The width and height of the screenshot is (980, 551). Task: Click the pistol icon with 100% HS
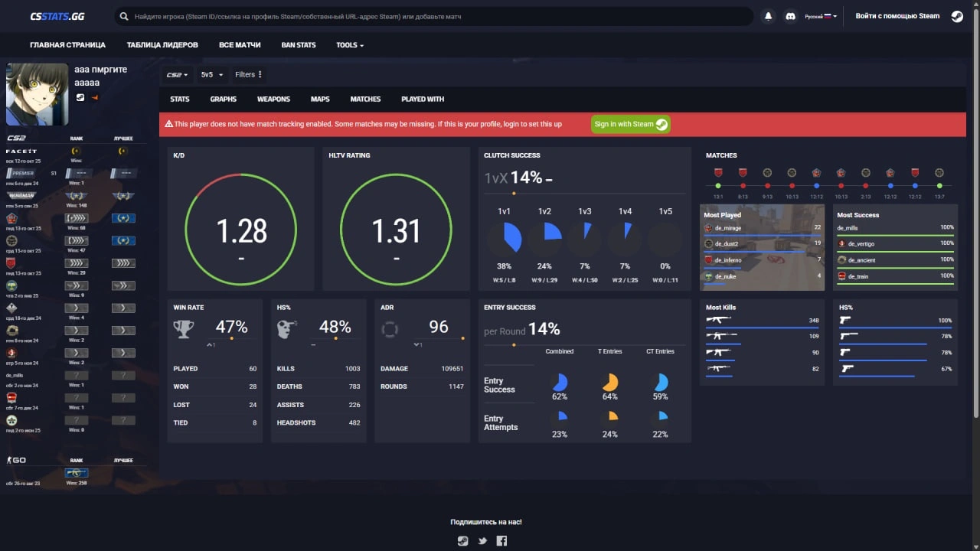pos(845,320)
